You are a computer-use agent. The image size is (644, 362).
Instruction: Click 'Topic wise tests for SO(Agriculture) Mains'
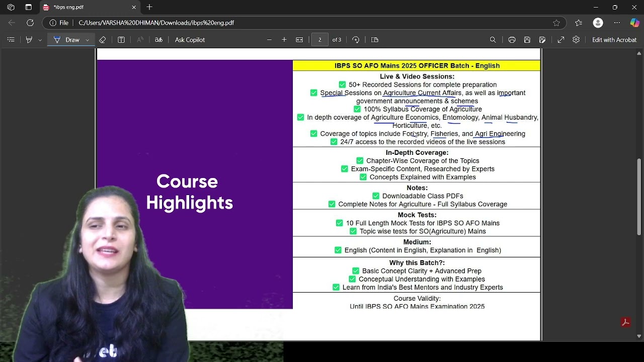(423, 231)
